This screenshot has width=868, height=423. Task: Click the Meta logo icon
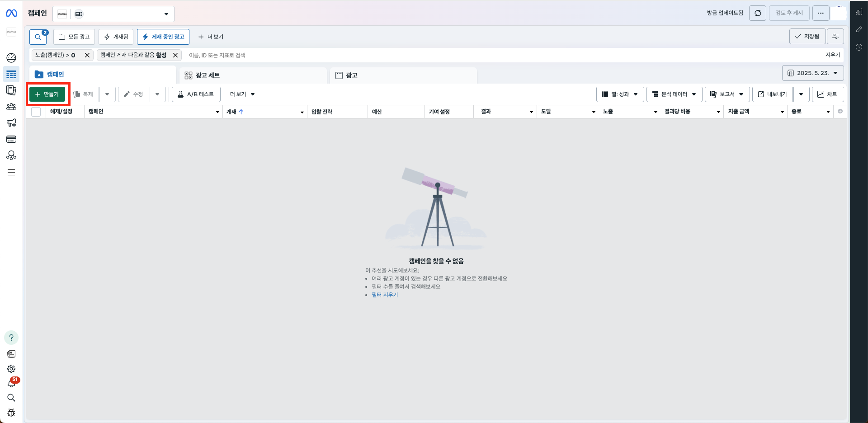(x=11, y=14)
